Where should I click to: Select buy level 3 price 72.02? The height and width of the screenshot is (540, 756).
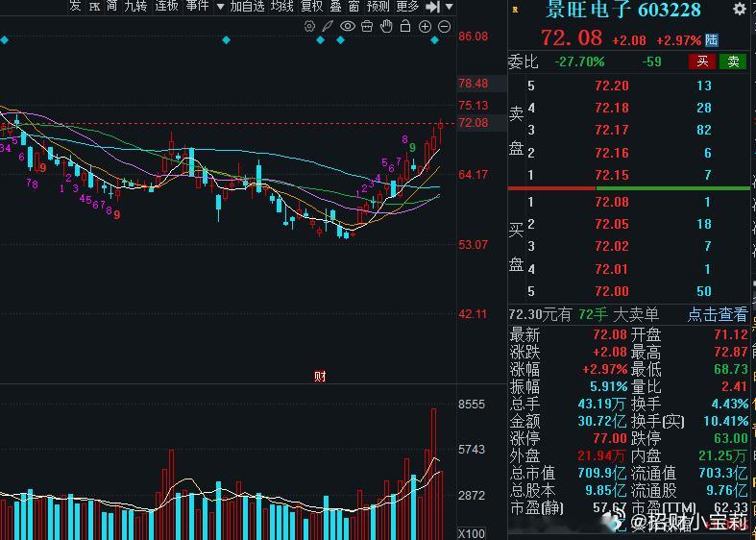tap(612, 246)
